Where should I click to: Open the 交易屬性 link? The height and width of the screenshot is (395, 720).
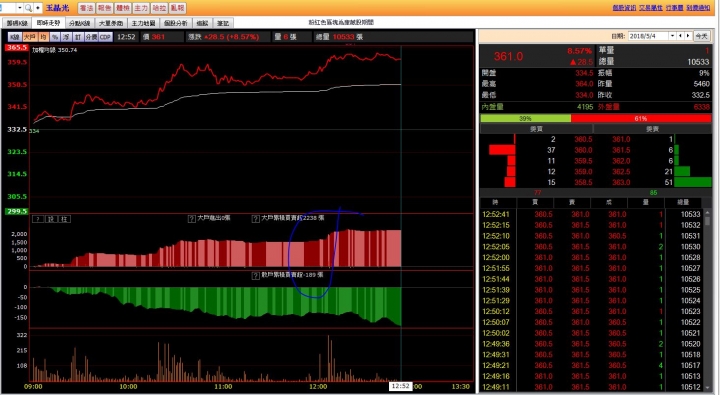point(651,8)
